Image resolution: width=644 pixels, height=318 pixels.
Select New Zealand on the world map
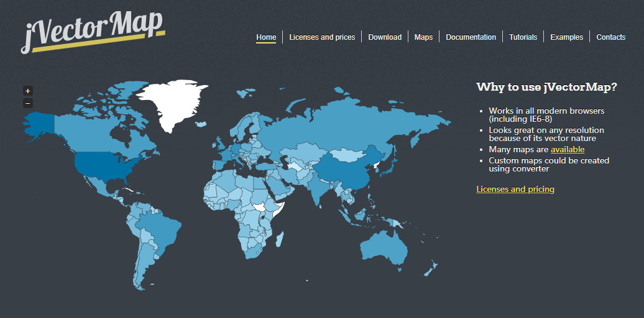pyautogui.click(x=430, y=269)
